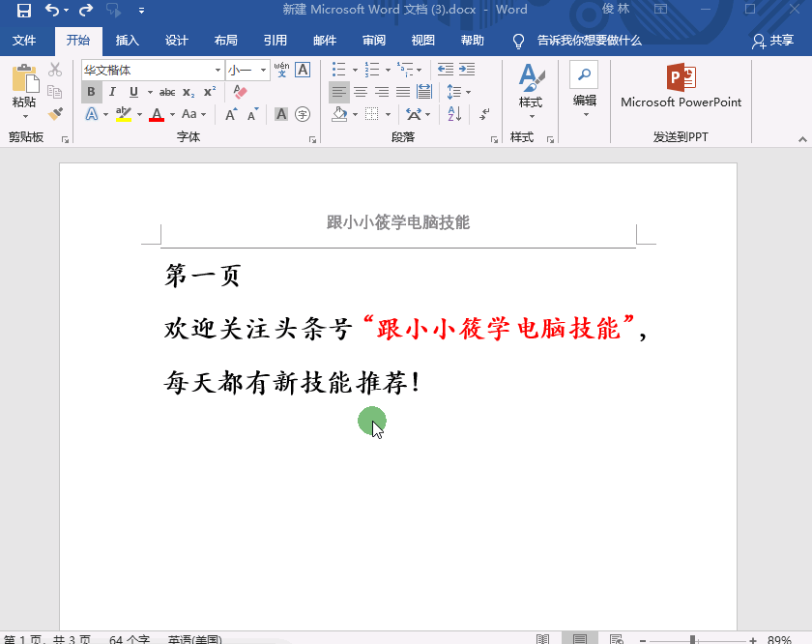Screen dimensions: 812x644
Task: Click the Shrink Font icon
Action: tap(252, 114)
